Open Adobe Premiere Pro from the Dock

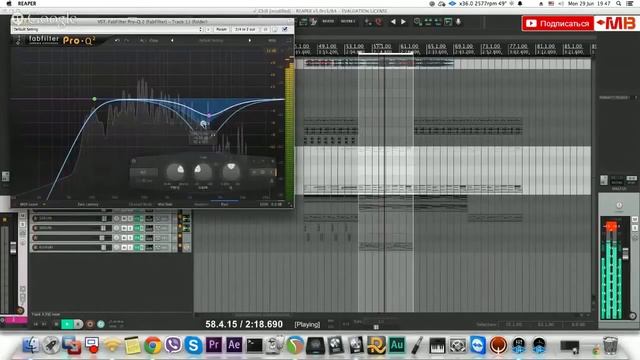[x=213, y=345]
